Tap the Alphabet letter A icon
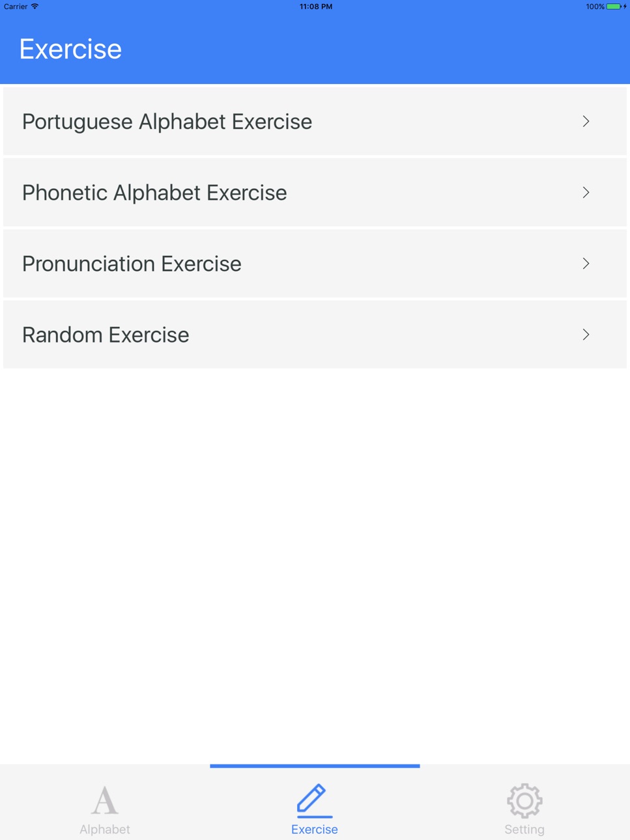The height and width of the screenshot is (840, 630). (104, 800)
